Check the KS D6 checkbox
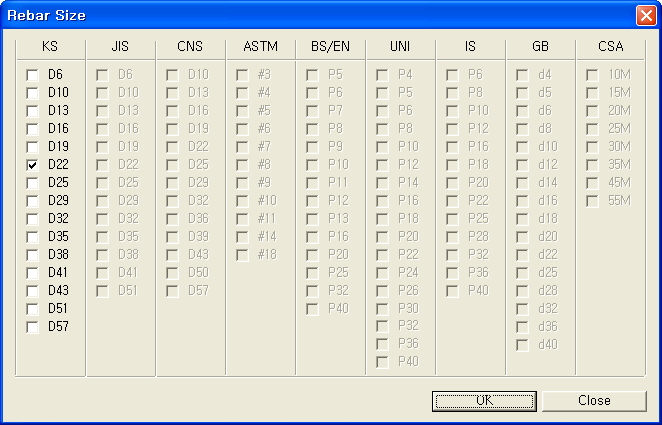 point(32,76)
